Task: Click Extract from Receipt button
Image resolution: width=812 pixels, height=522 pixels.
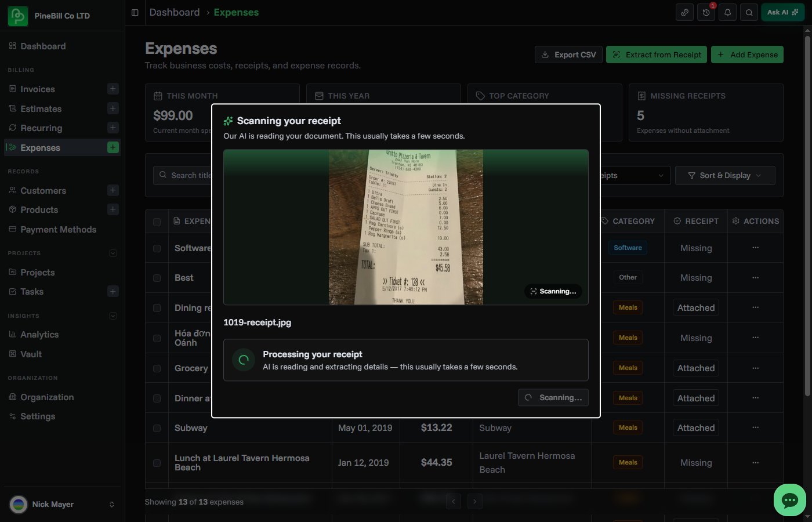Action: pos(657,55)
